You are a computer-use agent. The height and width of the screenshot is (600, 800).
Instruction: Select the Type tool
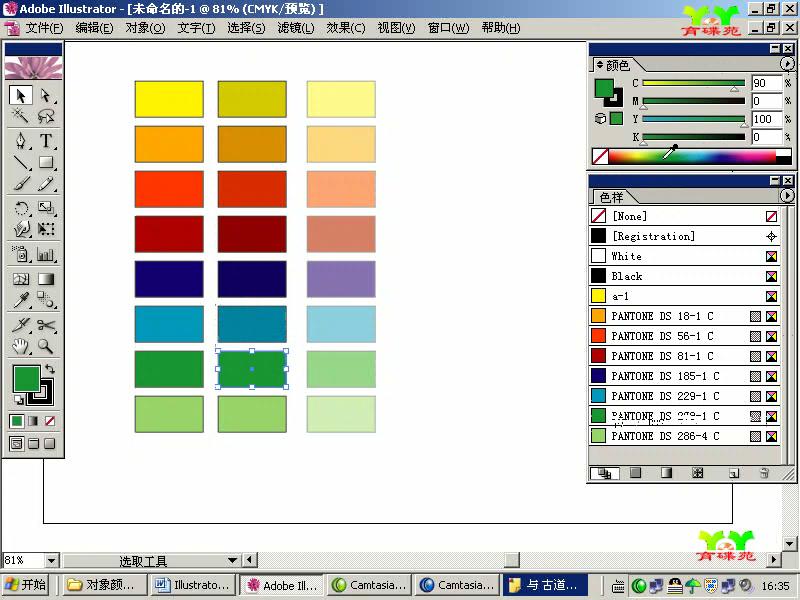pos(45,140)
